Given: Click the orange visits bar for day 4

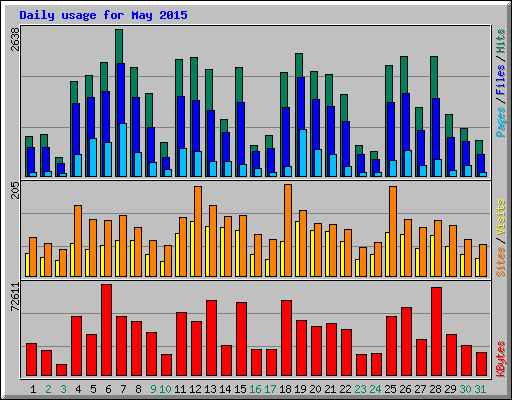Looking at the screenshot, I should coord(78,241).
